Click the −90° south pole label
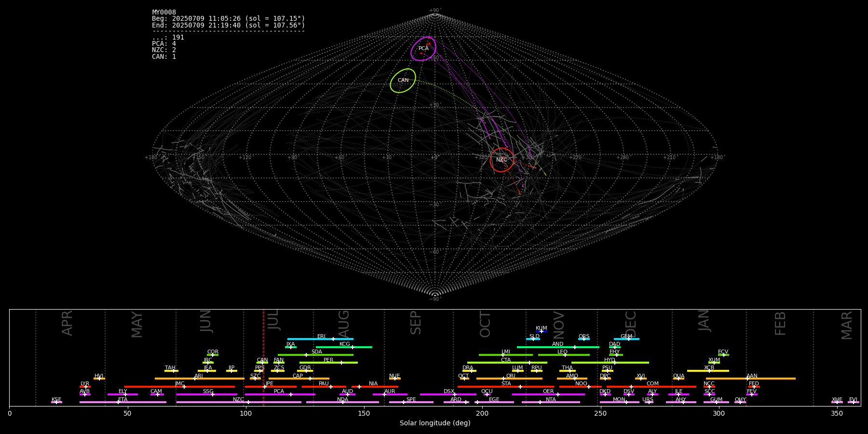Screen dimensions: 868x434 (435, 299)
